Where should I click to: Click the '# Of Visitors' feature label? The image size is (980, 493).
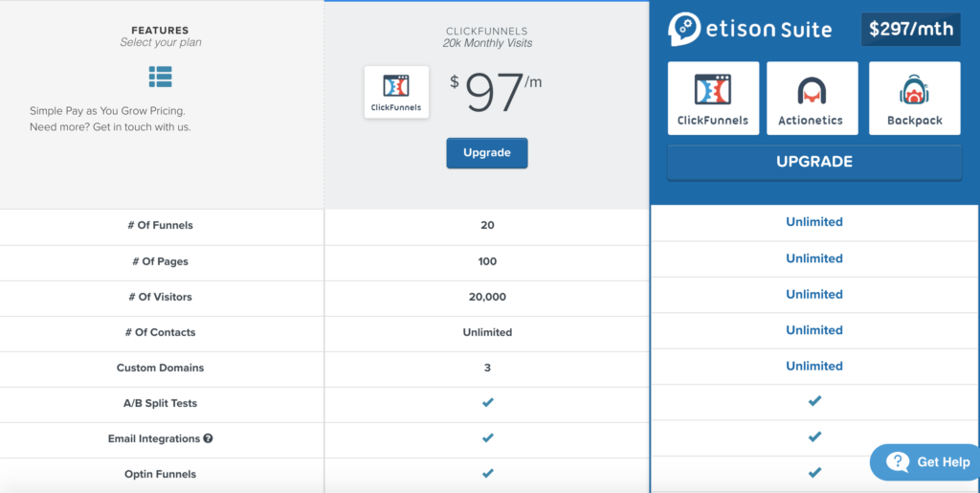pos(160,297)
